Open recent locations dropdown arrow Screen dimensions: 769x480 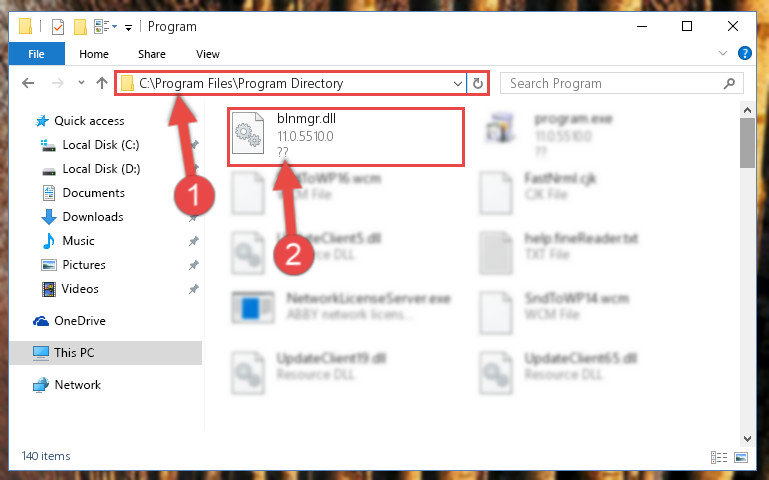[81, 83]
